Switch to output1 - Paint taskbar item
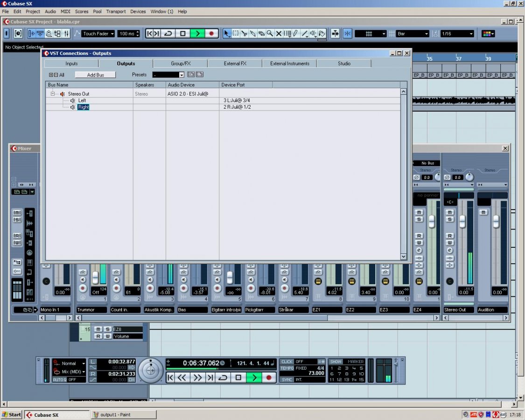This screenshot has height=420, width=525. coord(124,415)
